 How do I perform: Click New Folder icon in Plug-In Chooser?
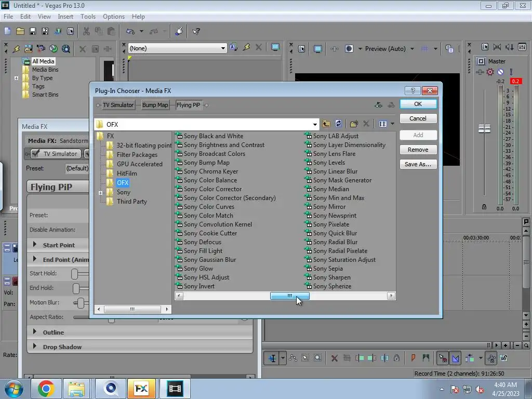pos(354,124)
